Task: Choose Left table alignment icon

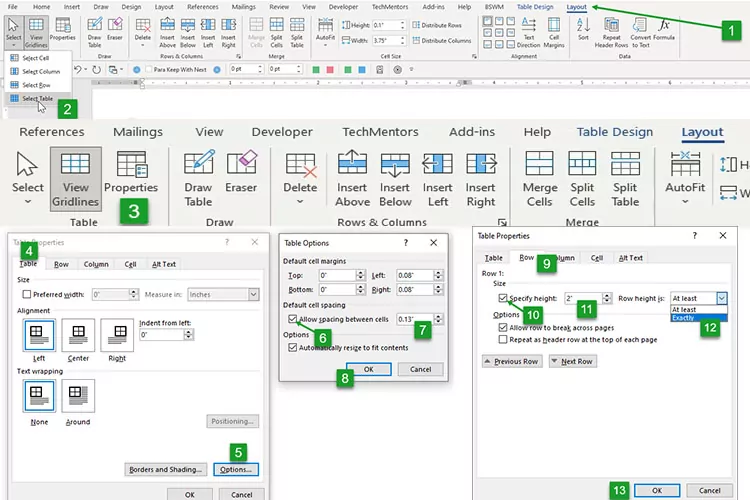Action: (x=39, y=334)
